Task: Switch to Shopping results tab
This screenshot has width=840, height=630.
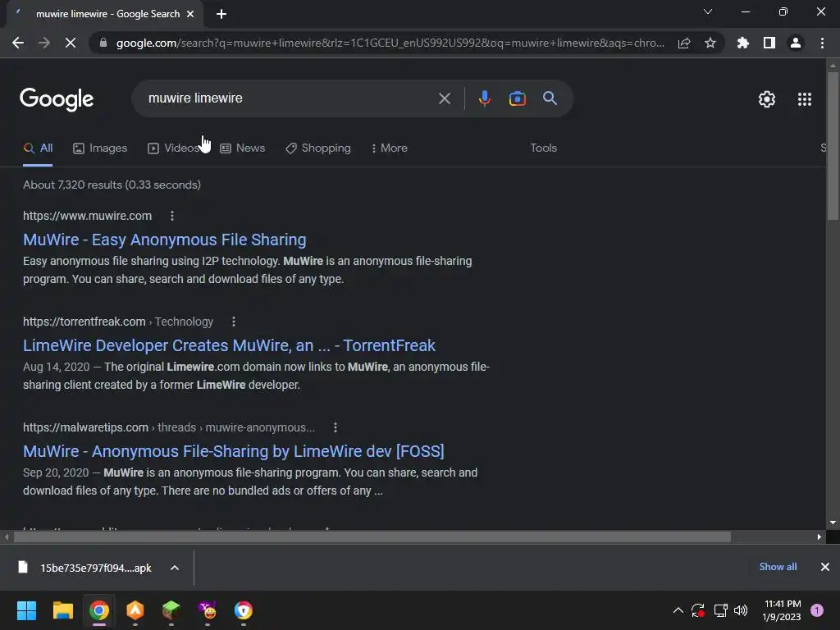Action: (x=318, y=148)
